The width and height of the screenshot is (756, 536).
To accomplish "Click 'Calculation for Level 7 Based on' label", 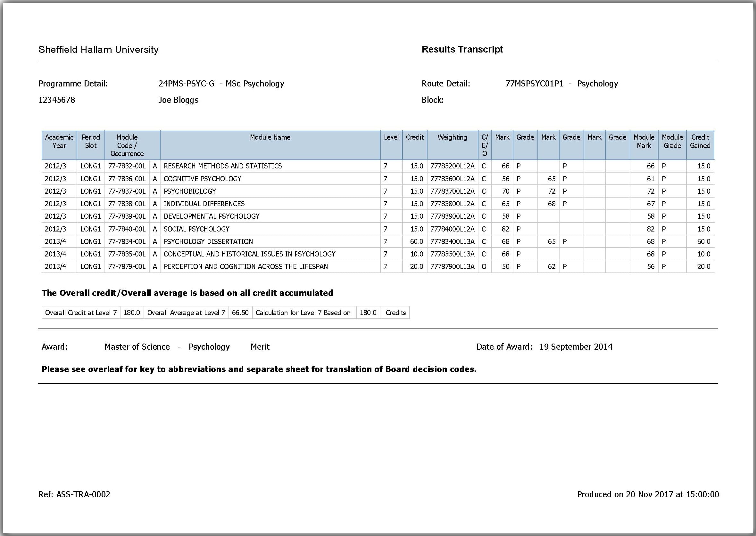I will click(303, 313).
